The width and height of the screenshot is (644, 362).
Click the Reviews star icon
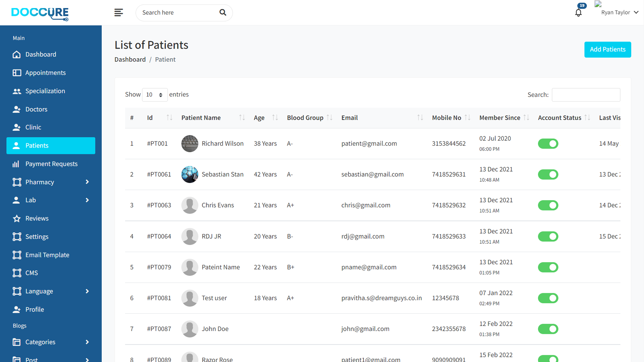point(16,219)
